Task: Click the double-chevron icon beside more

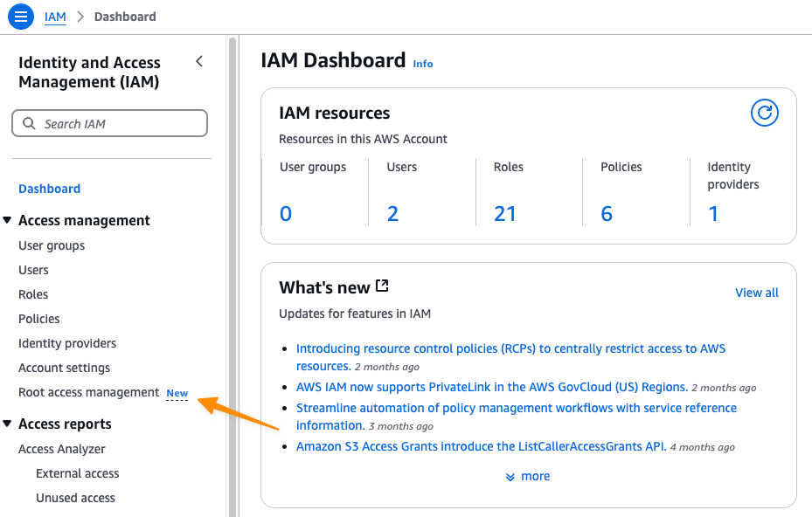Action: click(510, 477)
